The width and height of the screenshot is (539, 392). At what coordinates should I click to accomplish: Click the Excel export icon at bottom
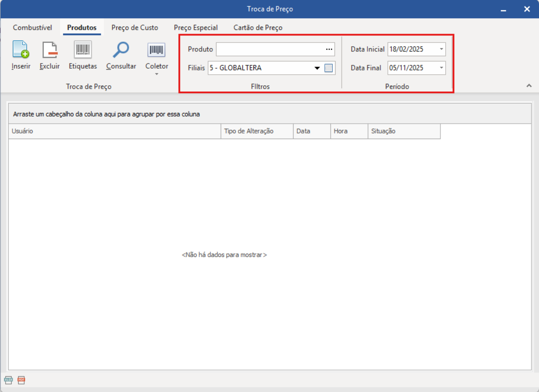[8, 380]
